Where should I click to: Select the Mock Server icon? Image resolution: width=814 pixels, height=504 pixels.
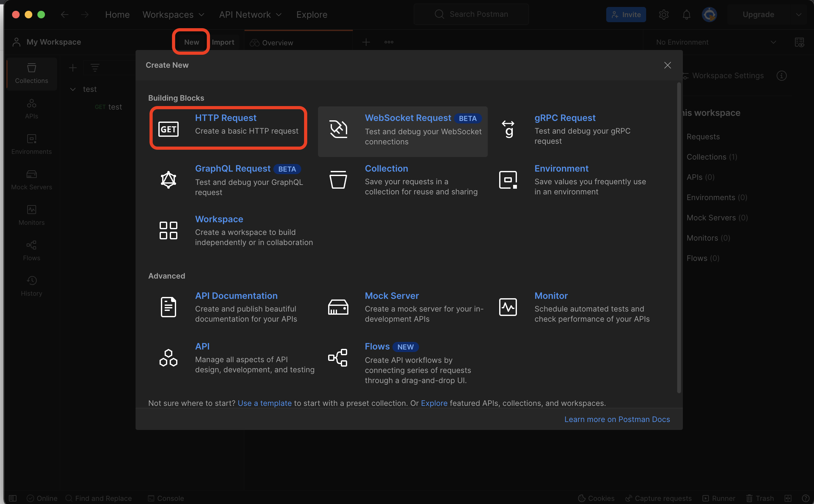pyautogui.click(x=338, y=307)
